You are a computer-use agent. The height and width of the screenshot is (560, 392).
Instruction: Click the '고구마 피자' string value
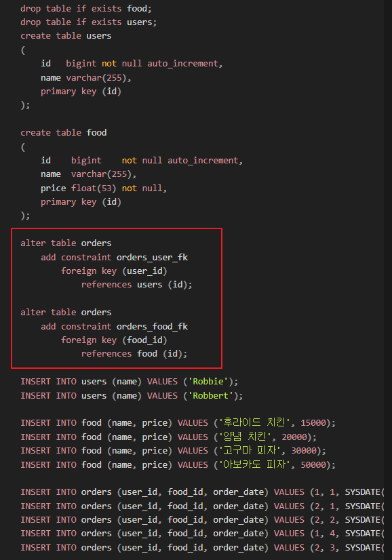tap(250, 451)
